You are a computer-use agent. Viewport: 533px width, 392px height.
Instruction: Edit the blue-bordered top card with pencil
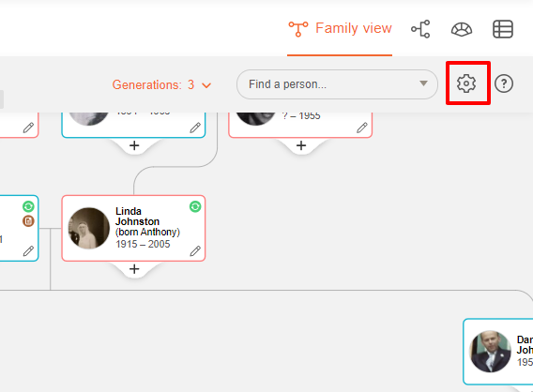pos(195,128)
